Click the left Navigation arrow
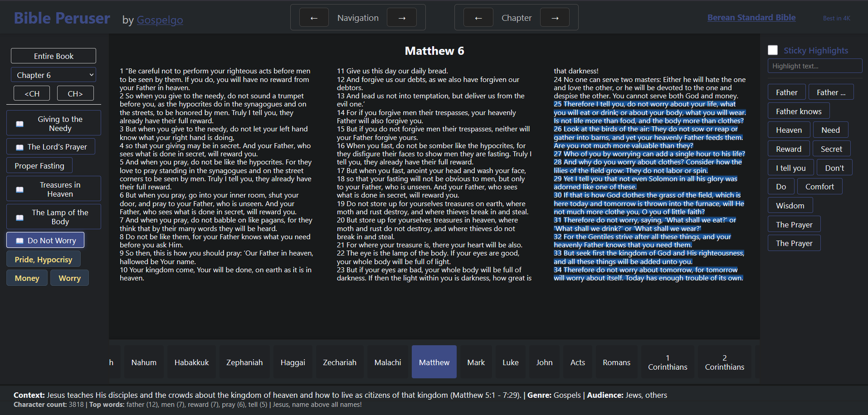This screenshot has width=868, height=415. tap(314, 17)
